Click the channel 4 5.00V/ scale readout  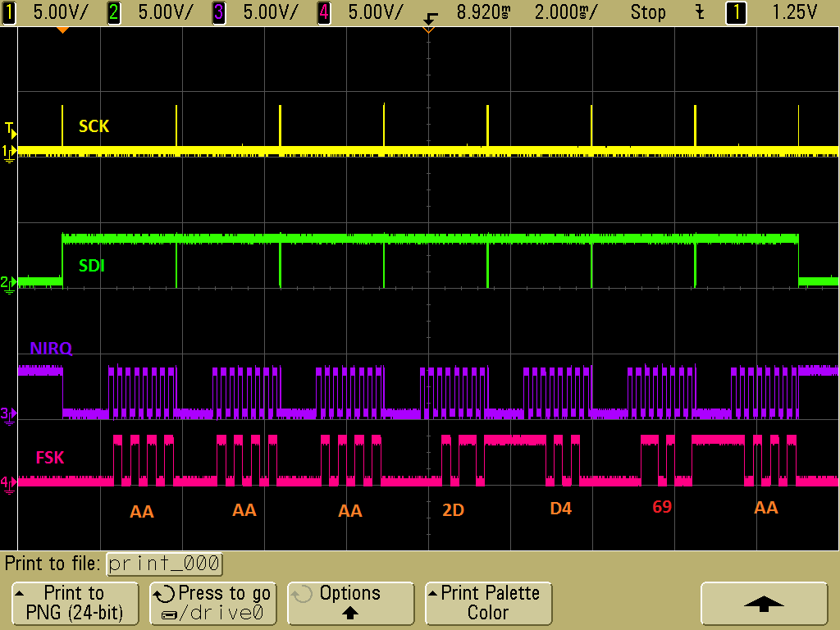[x=375, y=12]
